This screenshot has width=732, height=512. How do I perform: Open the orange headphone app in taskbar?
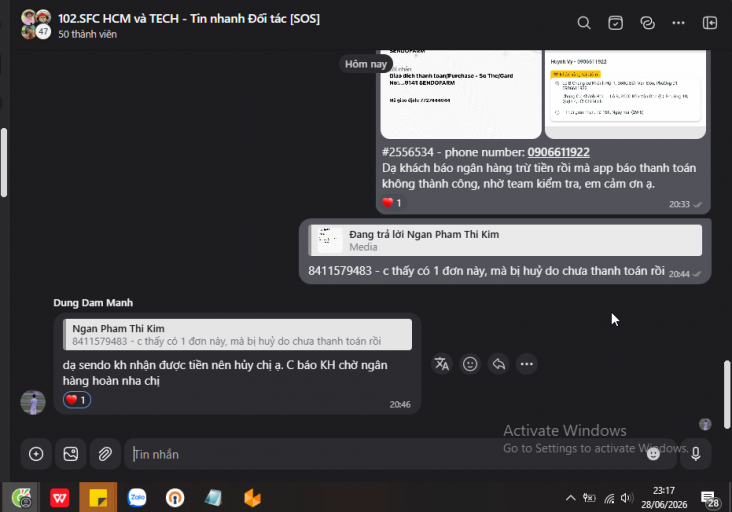click(x=175, y=498)
